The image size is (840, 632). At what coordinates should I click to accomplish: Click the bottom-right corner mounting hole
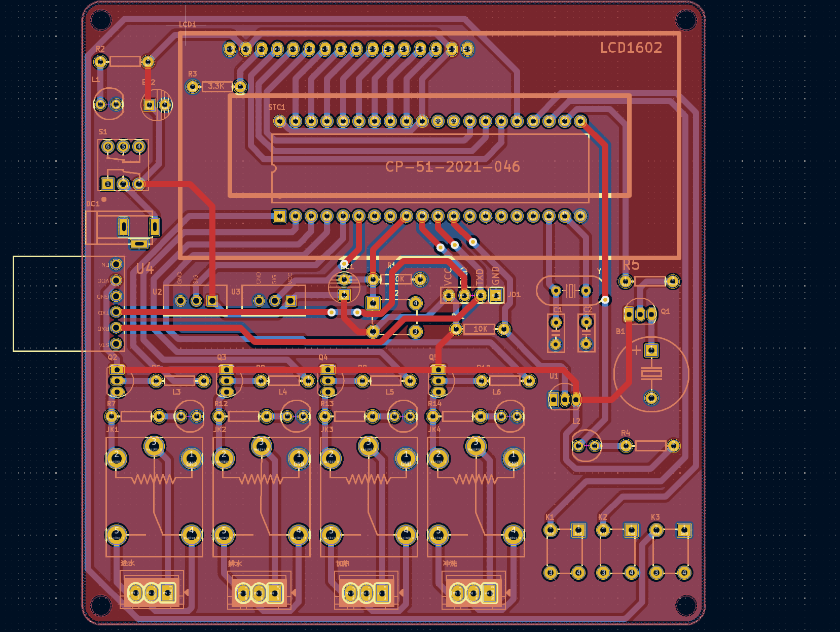(x=686, y=605)
